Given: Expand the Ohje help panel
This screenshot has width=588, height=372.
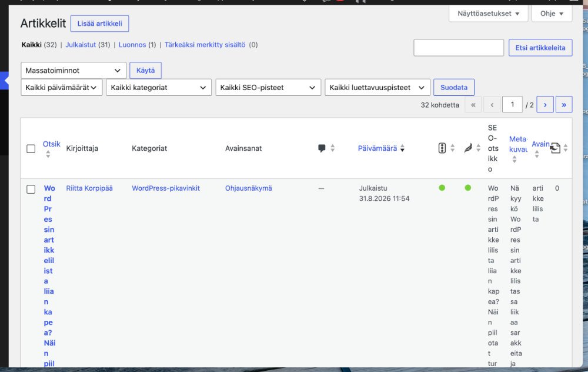Looking at the screenshot, I should 552,14.
